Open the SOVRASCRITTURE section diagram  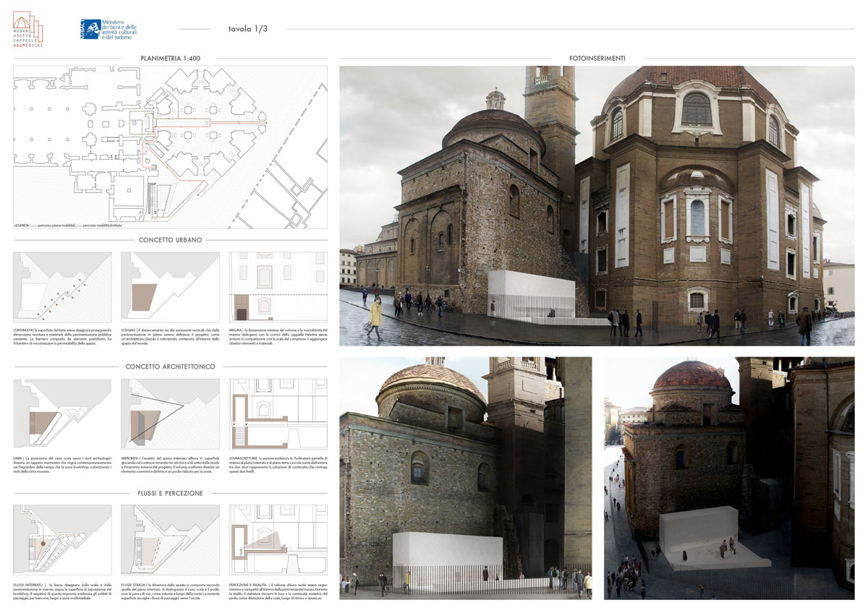click(278, 413)
